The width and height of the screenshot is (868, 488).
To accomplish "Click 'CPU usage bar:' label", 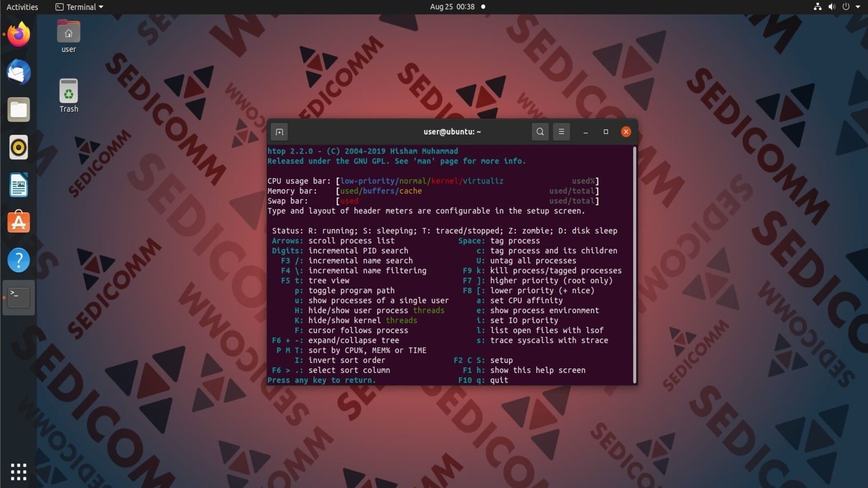I will [x=299, y=181].
